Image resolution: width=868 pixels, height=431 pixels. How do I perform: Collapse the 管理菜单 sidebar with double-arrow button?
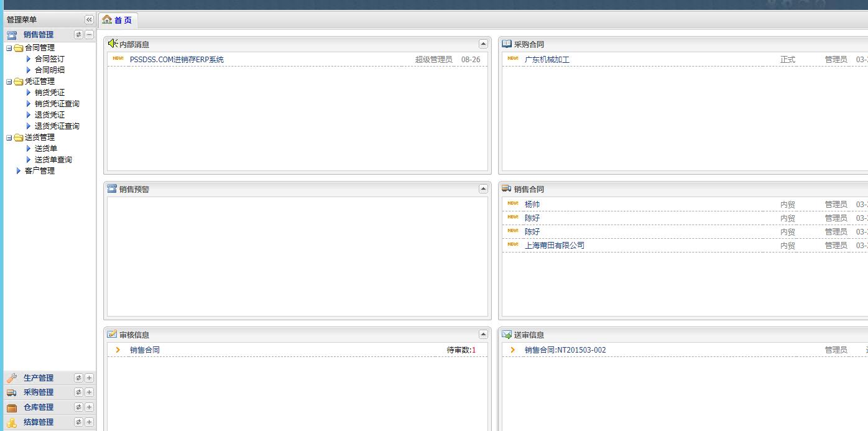89,20
